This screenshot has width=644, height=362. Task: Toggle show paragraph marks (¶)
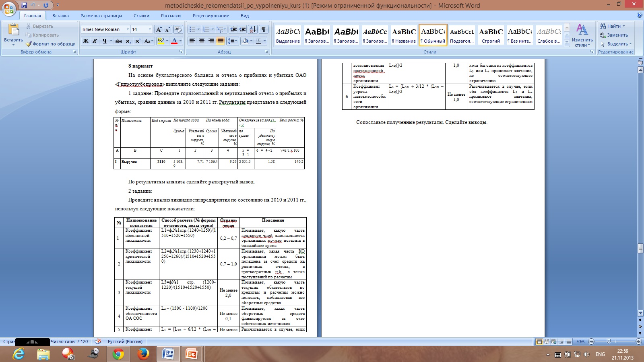(x=263, y=29)
